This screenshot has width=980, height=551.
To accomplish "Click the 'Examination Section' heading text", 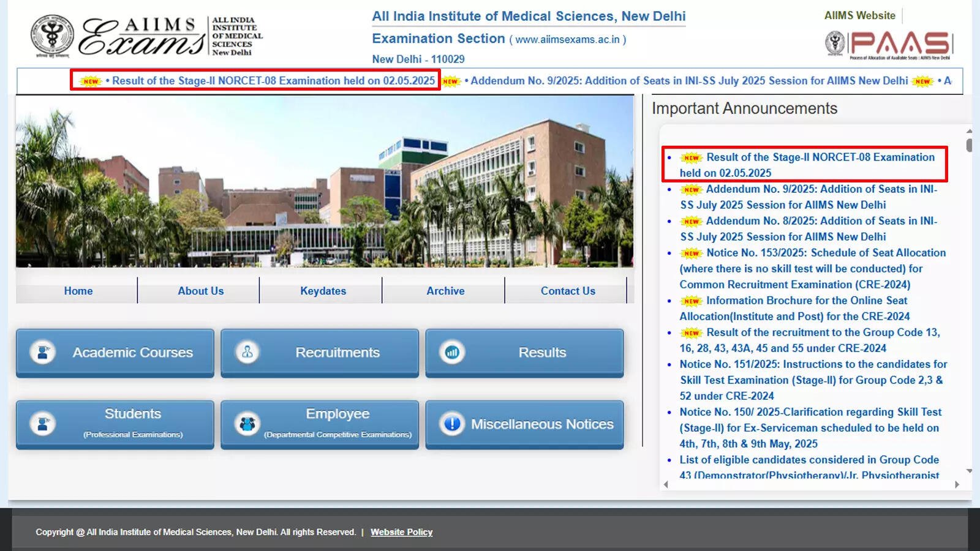I will click(439, 39).
